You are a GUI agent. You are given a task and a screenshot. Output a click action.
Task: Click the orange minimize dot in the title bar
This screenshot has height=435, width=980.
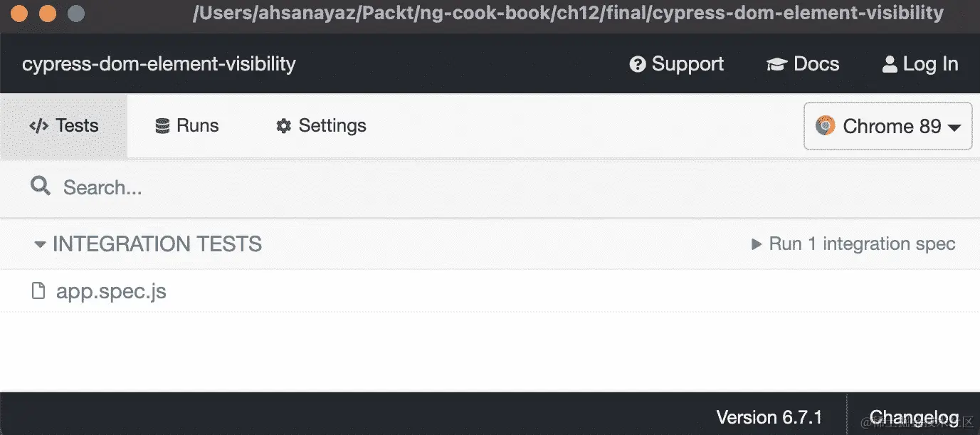pos(47,13)
